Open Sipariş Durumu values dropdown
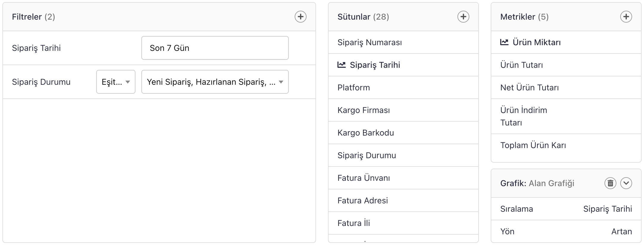644x245 pixels. click(215, 82)
